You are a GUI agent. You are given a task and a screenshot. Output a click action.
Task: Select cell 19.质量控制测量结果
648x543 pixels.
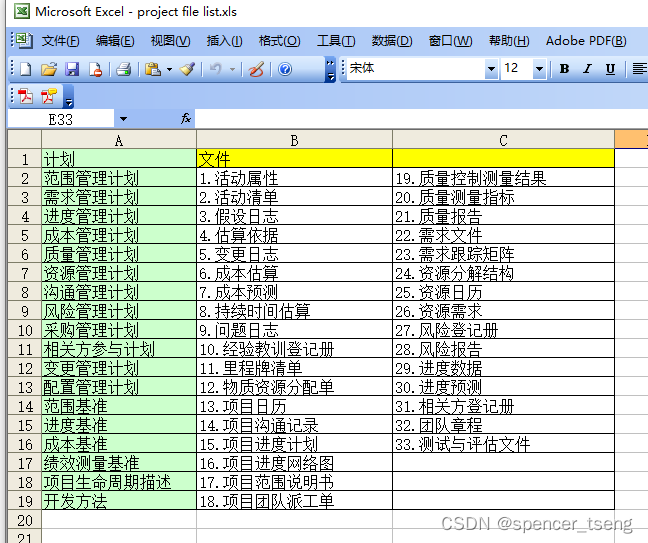tap(503, 178)
